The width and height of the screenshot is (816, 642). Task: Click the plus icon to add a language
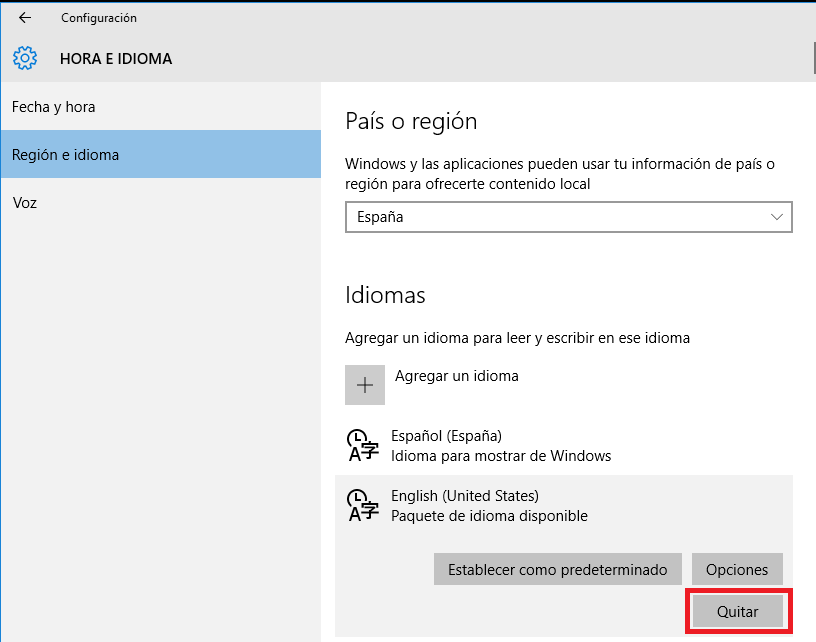click(x=365, y=385)
